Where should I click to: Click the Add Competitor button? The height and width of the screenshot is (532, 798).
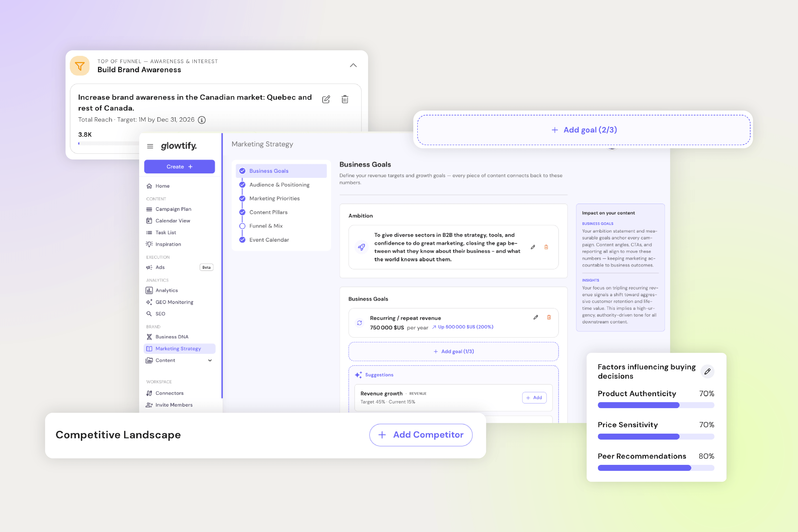pos(421,435)
